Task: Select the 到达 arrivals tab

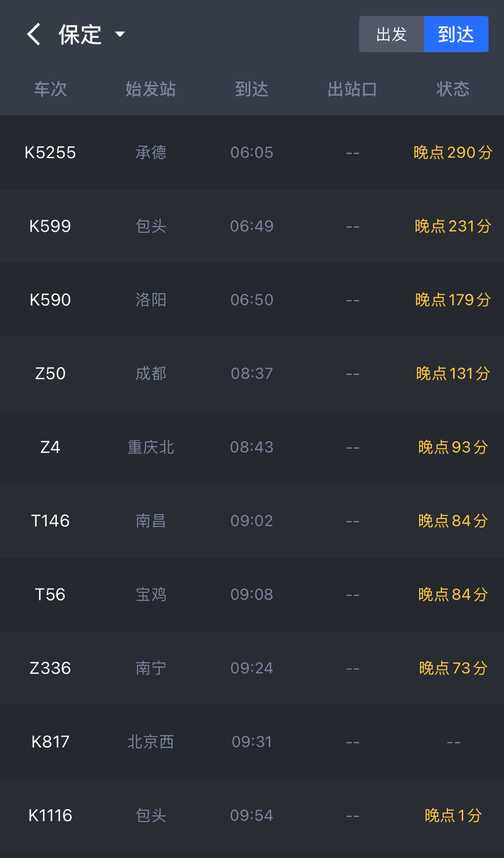Action: 456,34
